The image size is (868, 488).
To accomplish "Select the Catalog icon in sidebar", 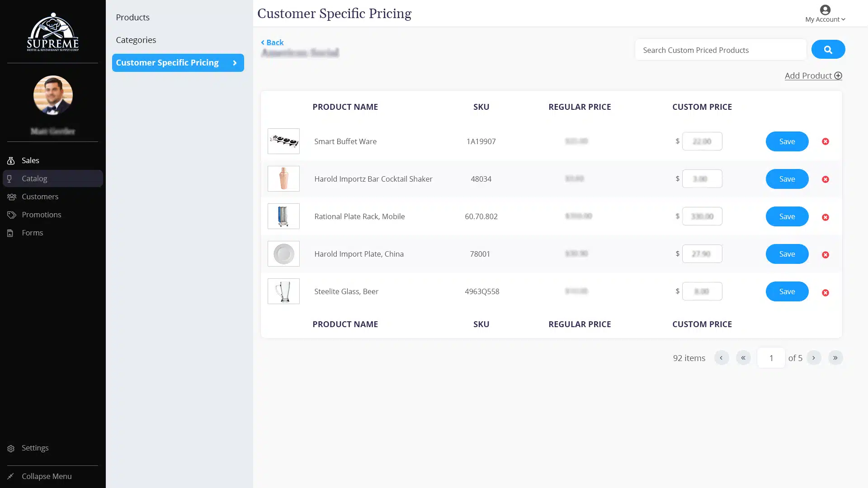I will coord(10,178).
